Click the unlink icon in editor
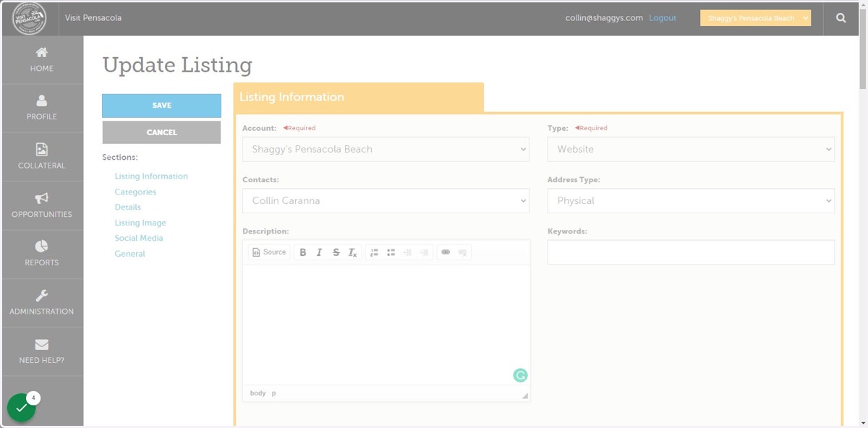The image size is (868, 428). (462, 252)
